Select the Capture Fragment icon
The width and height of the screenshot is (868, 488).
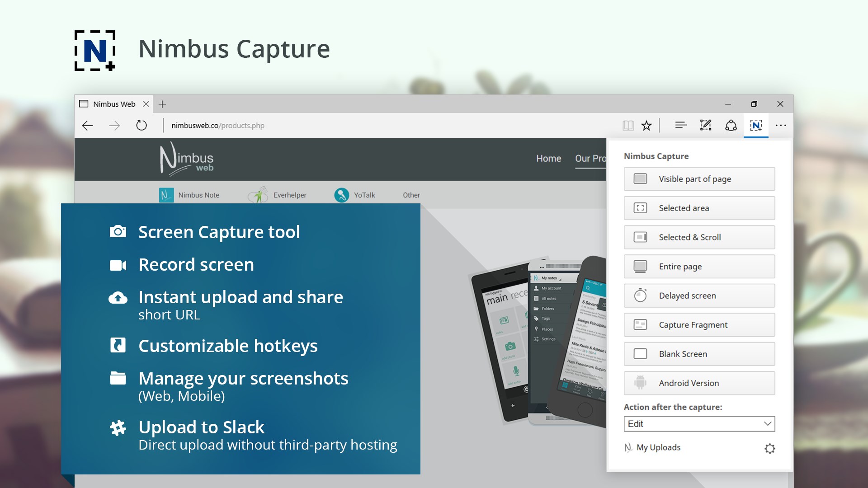pos(641,324)
